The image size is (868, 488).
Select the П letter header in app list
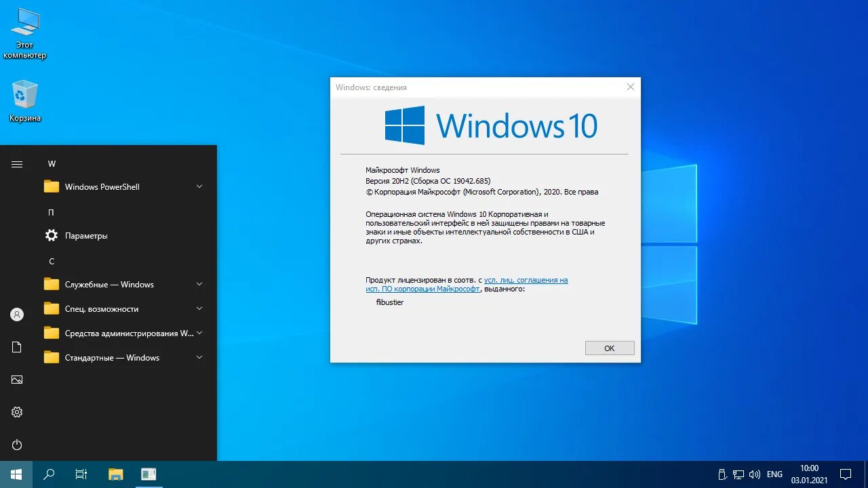click(51, 212)
